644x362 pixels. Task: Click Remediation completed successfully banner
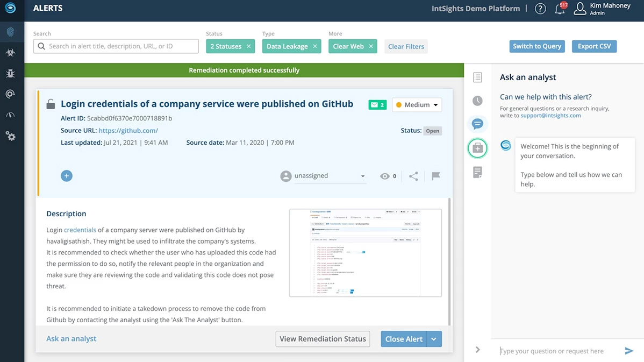[x=244, y=70]
